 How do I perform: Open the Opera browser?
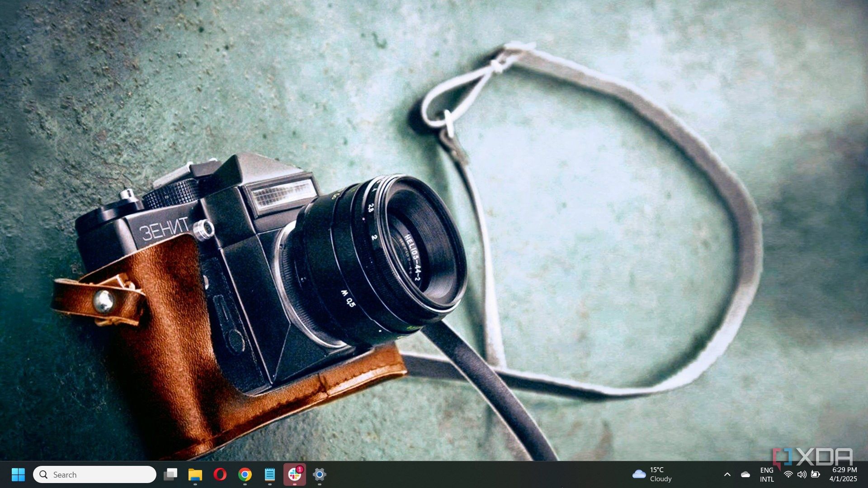220,474
